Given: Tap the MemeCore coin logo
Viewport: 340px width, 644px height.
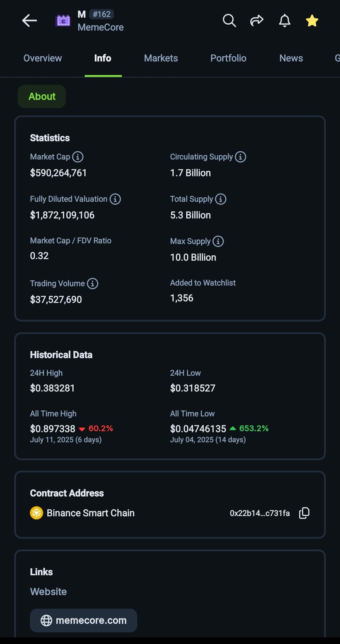Looking at the screenshot, I should tap(63, 21).
